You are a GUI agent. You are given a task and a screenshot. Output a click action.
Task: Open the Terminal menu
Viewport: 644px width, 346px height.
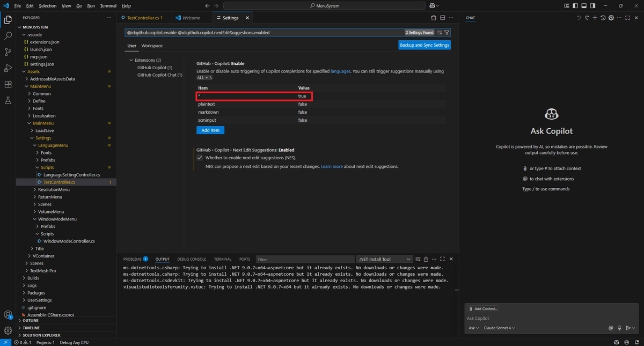(108, 6)
